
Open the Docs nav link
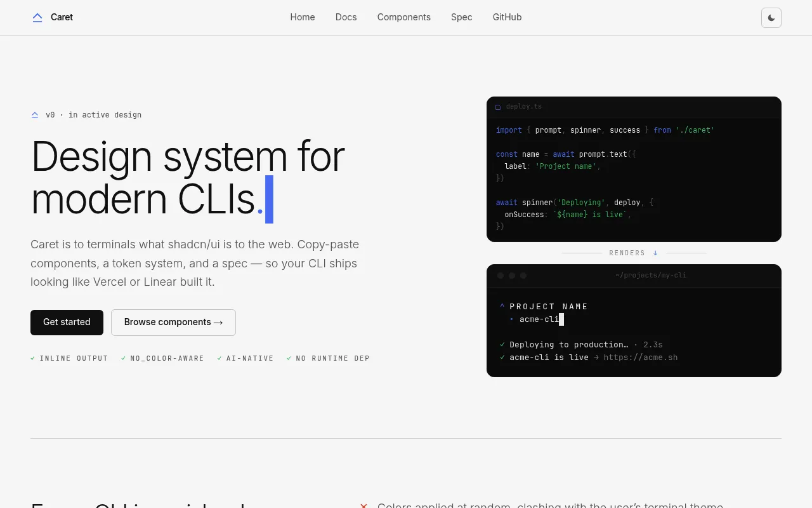tap(346, 17)
